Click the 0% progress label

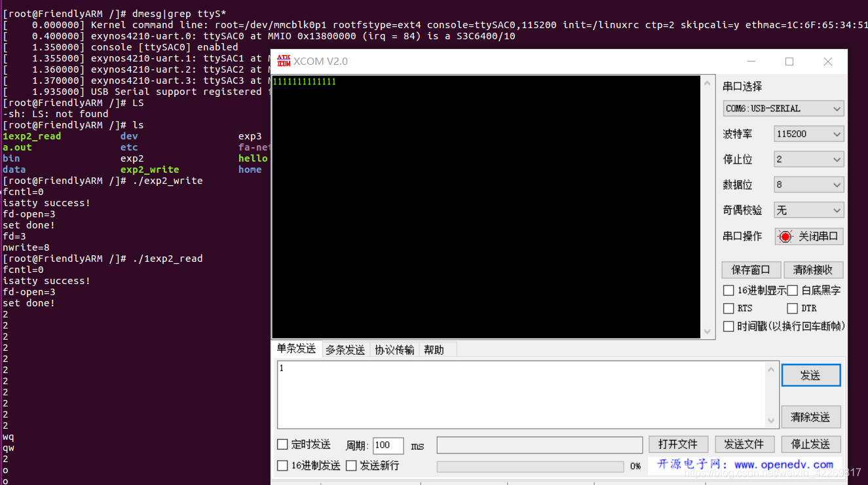coord(635,466)
